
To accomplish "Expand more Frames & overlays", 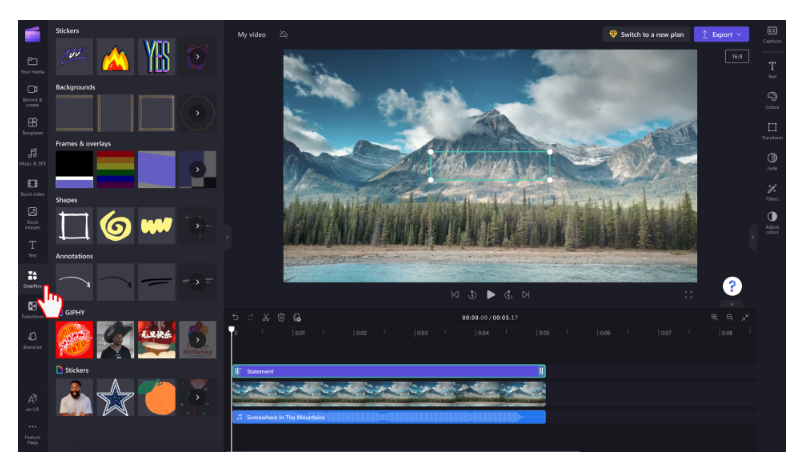I will [197, 169].
